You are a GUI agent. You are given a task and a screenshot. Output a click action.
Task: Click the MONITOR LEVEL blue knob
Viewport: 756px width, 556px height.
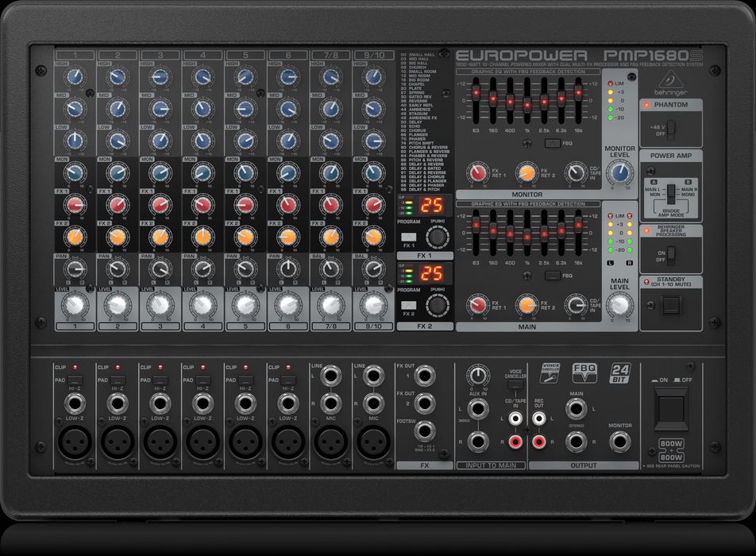pyautogui.click(x=619, y=172)
